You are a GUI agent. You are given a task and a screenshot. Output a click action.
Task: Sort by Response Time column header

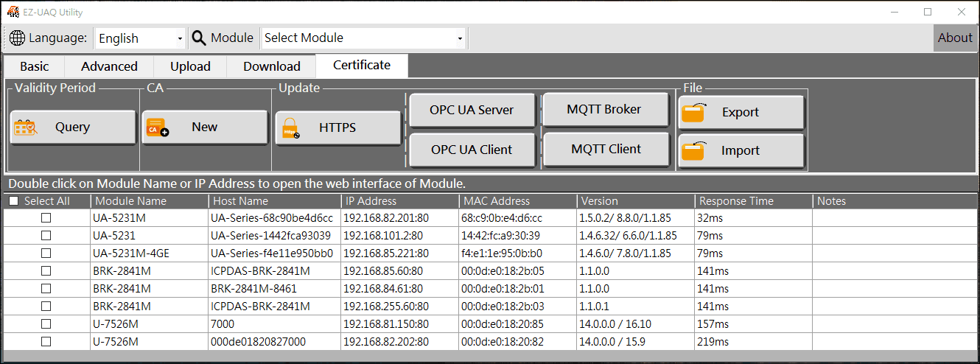pyautogui.click(x=736, y=201)
